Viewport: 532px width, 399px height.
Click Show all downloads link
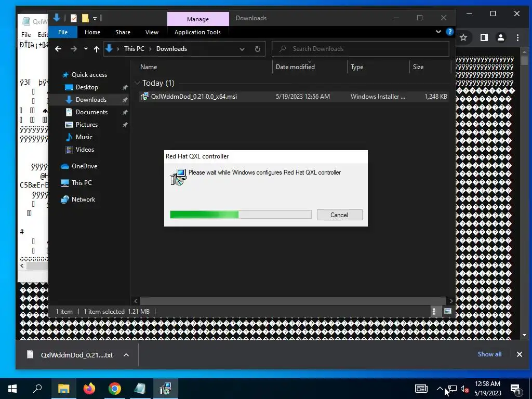(x=489, y=354)
